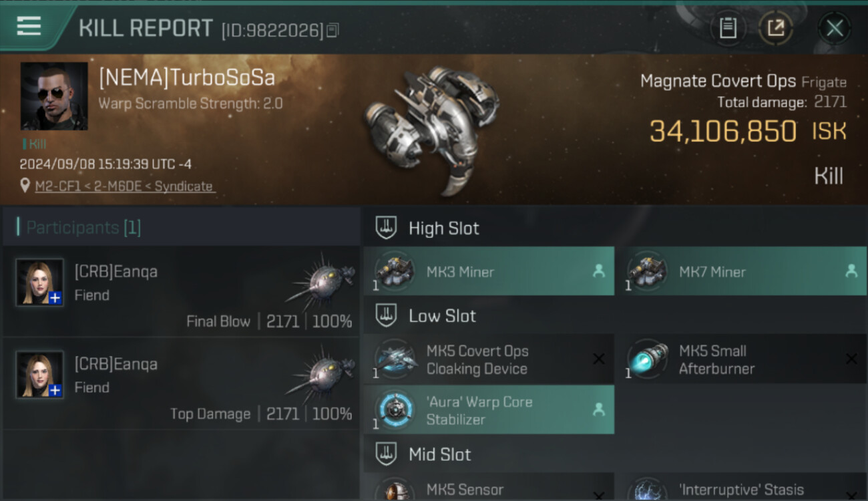The width and height of the screenshot is (868, 501).
Task: Open the hamburger menu
Action: 29,27
